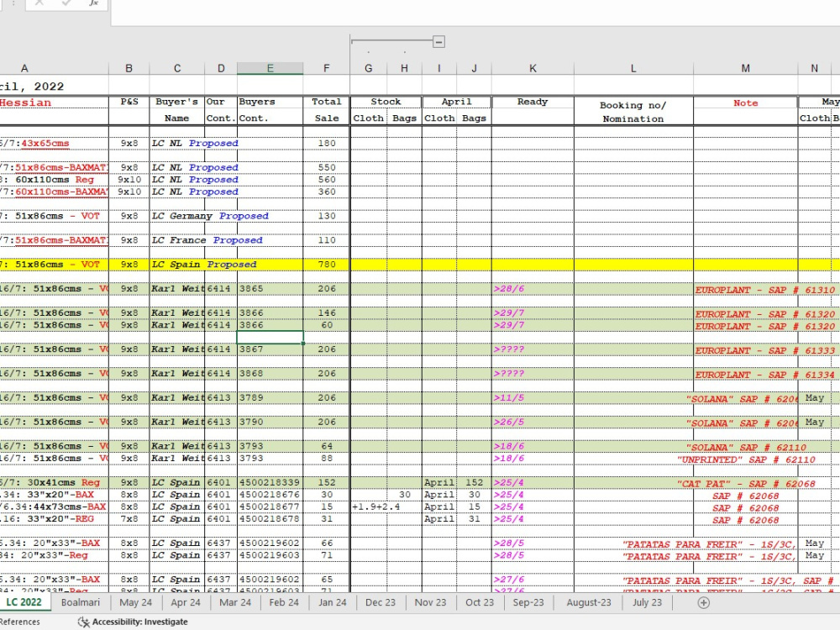Click total sale value 180

tap(326, 143)
